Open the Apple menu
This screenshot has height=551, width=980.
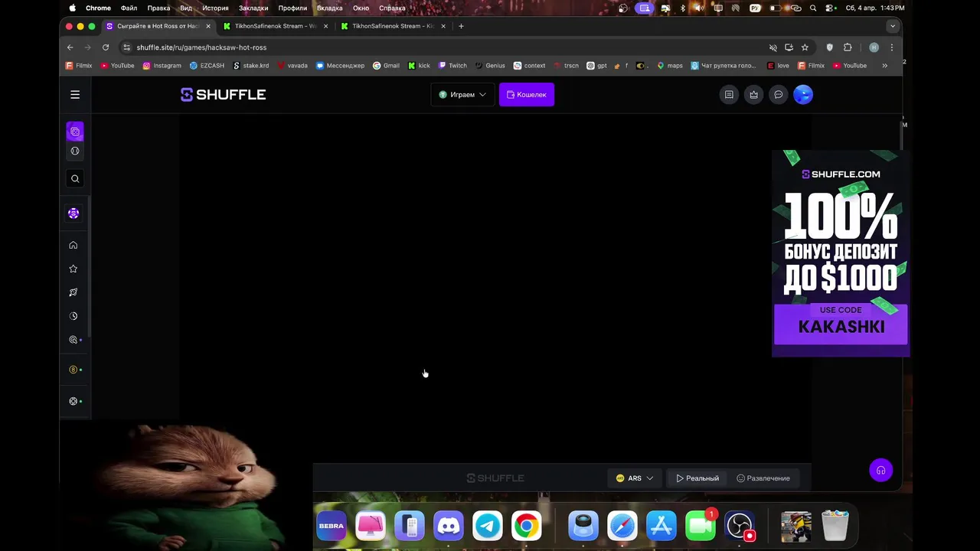[x=73, y=8]
